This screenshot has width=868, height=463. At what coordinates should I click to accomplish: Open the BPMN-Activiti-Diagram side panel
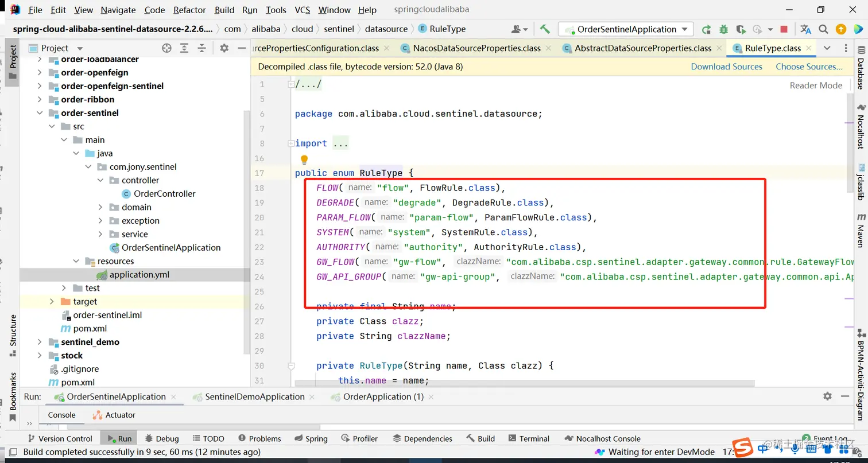click(x=861, y=375)
